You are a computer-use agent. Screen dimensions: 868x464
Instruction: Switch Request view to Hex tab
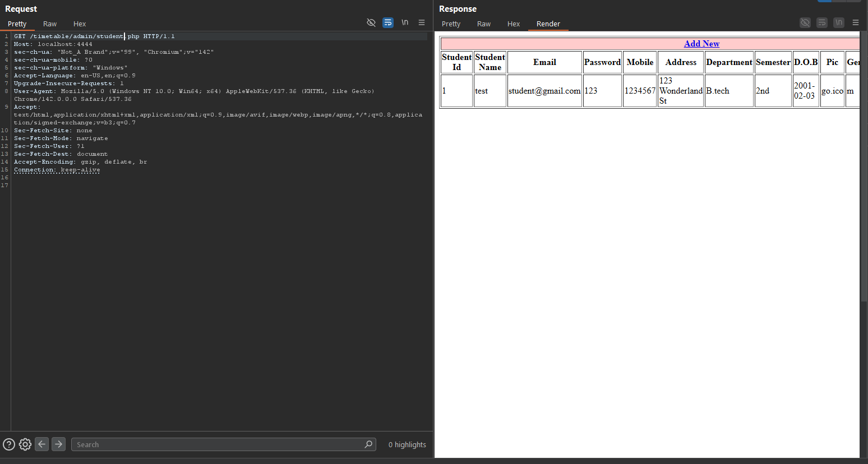pyautogui.click(x=80, y=24)
